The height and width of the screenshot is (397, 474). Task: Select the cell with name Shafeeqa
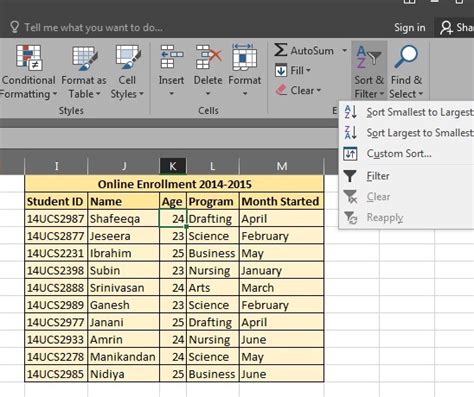point(124,219)
